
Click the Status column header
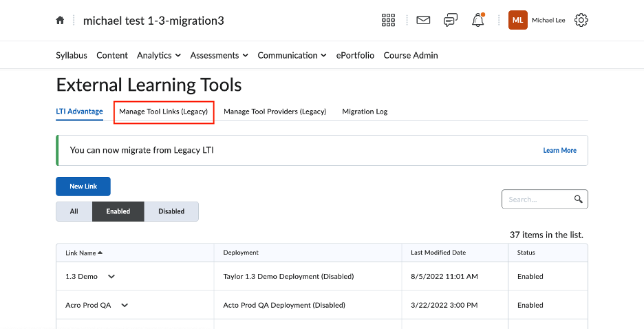click(526, 253)
